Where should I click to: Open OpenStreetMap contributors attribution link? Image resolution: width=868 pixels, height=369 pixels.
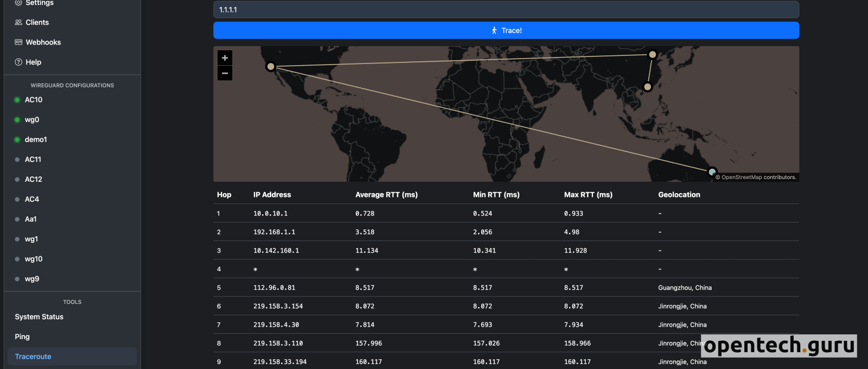[x=742, y=177]
